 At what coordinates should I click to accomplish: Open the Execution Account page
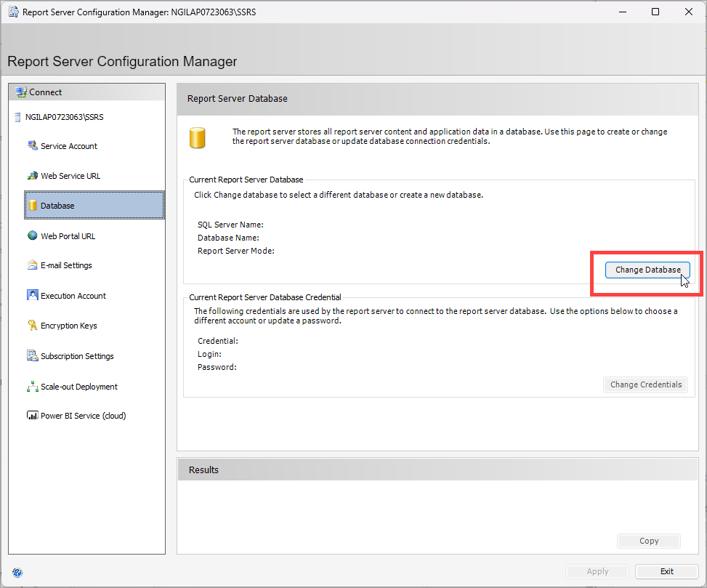73,296
